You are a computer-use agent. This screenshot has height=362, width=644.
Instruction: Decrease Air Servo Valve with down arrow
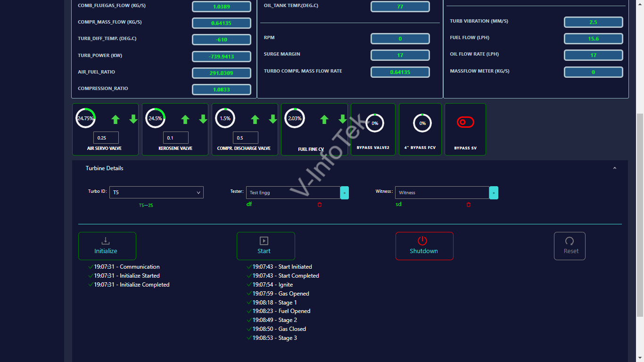pos(133,119)
